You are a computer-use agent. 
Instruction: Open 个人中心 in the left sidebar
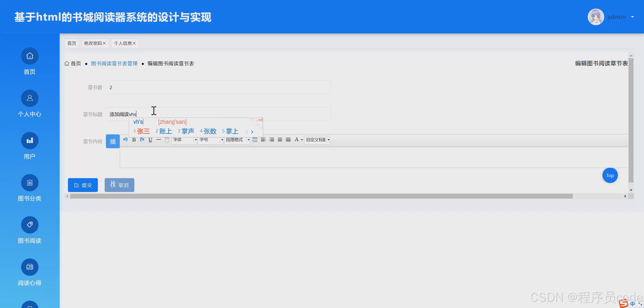coord(29,104)
